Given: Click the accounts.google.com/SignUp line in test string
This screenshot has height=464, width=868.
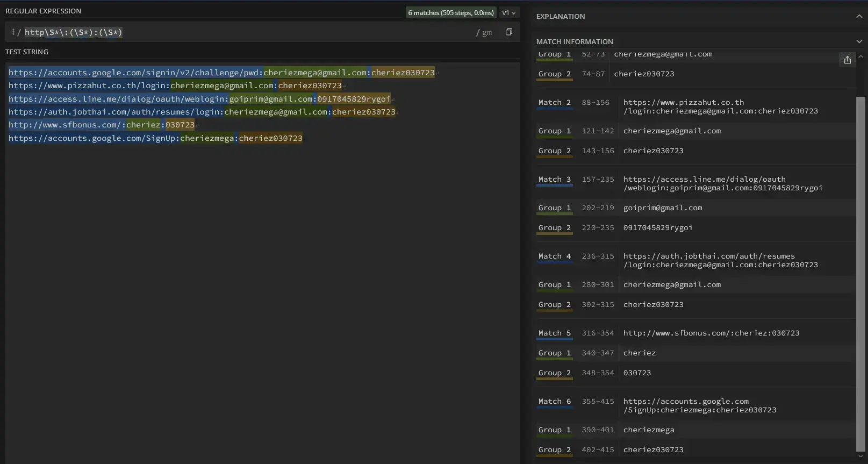Looking at the screenshot, I should [x=155, y=138].
